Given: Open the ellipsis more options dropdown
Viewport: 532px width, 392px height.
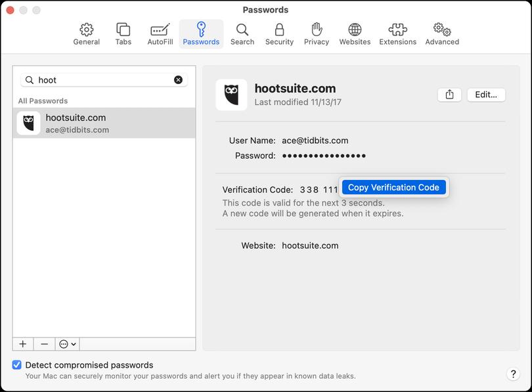Looking at the screenshot, I should point(67,344).
